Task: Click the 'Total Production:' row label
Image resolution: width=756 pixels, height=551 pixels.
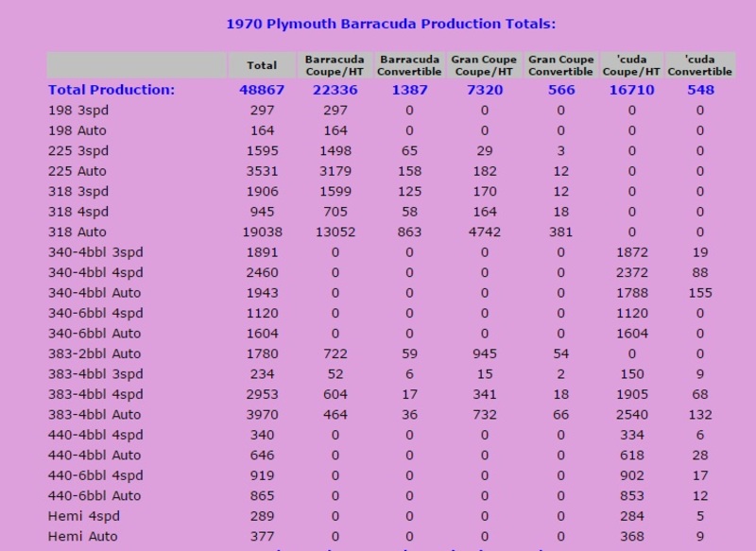Action: (x=112, y=90)
